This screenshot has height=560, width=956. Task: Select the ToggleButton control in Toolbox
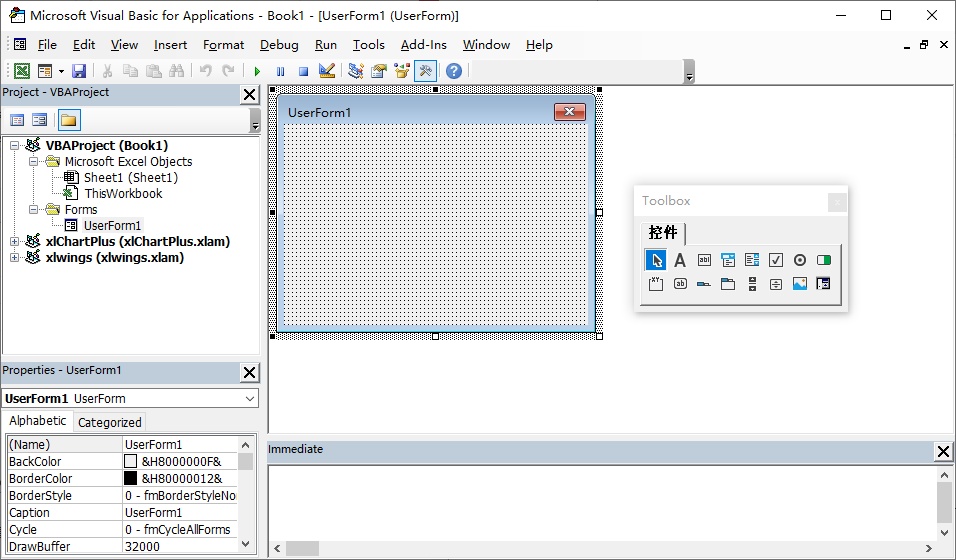point(824,260)
